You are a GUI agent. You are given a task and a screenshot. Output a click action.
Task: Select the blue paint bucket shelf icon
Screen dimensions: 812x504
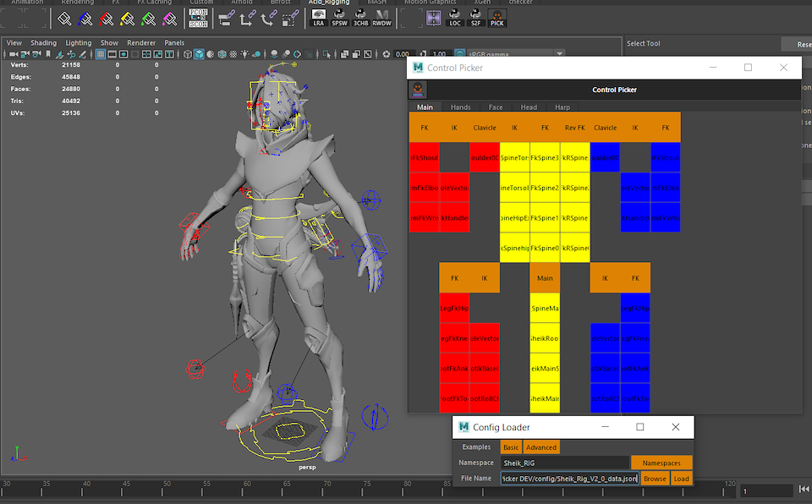pos(86,18)
